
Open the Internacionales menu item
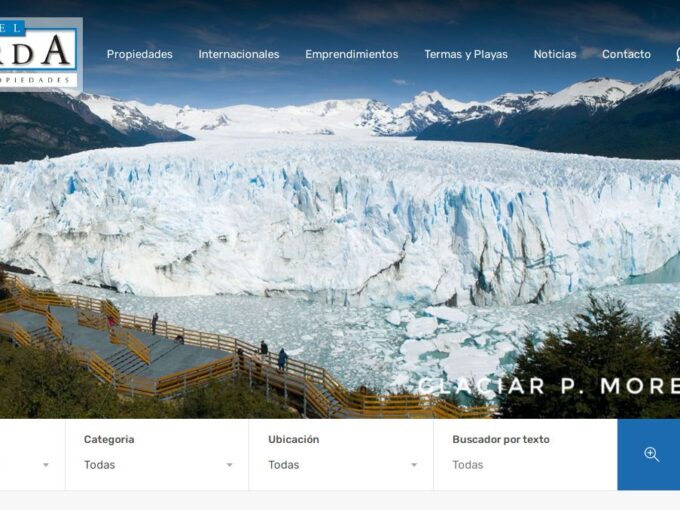tap(239, 54)
